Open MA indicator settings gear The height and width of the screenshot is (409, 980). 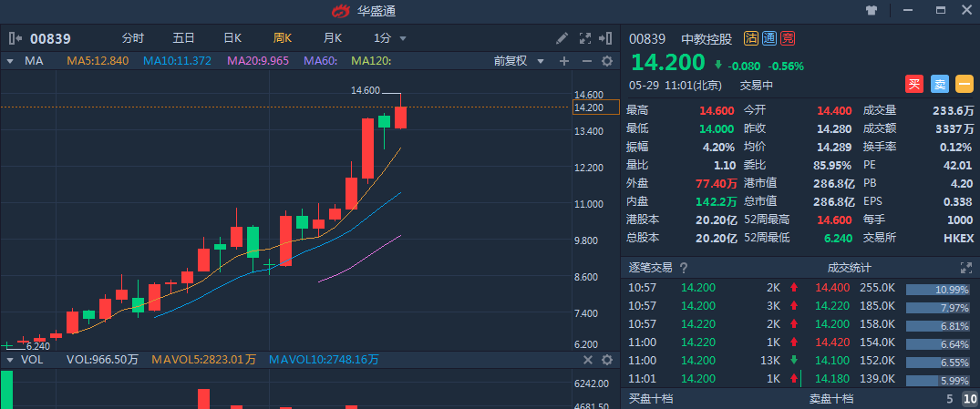point(607,60)
